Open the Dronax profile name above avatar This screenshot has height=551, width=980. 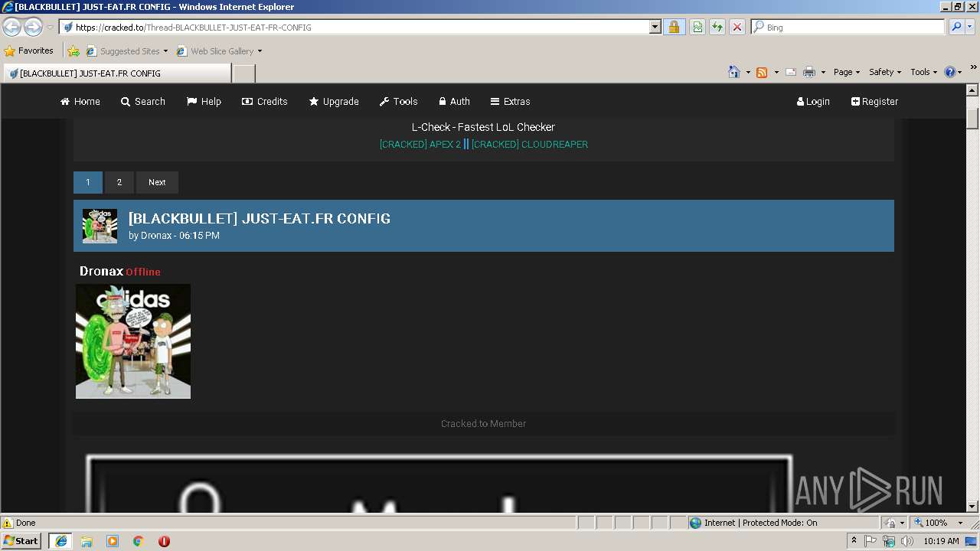tap(101, 271)
